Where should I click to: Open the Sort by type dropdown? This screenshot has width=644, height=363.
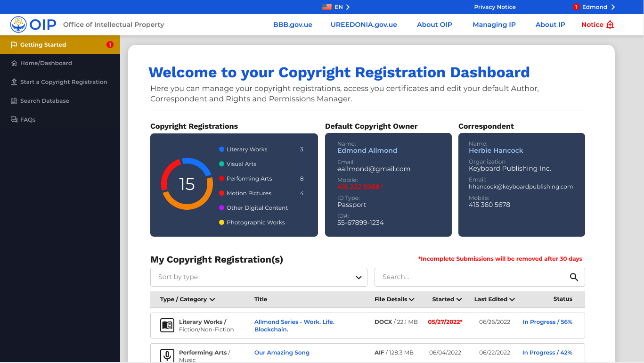[259, 277]
